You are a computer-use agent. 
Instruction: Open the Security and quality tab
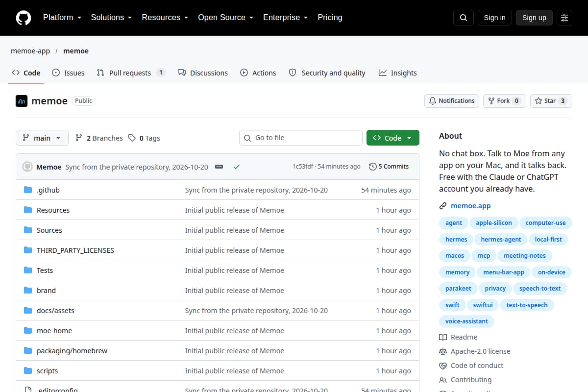click(327, 73)
